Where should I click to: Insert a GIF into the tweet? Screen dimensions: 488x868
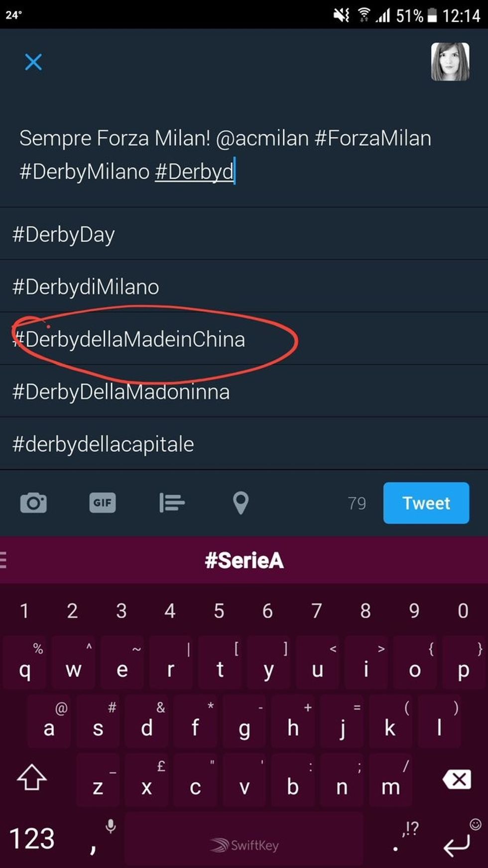coord(102,503)
